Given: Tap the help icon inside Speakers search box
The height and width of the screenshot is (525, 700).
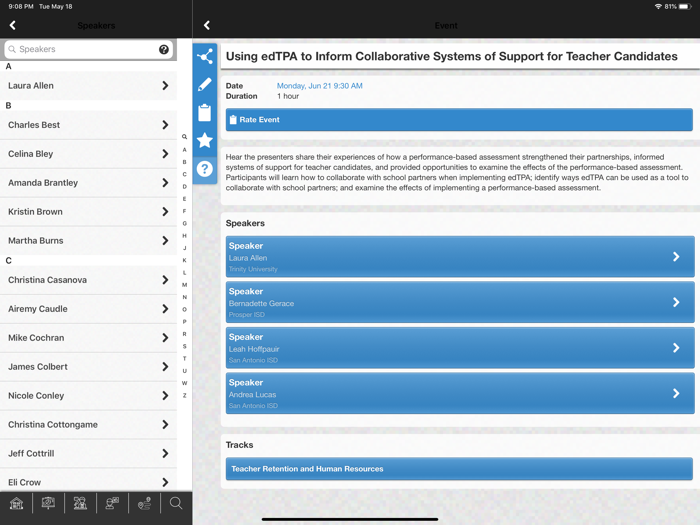Looking at the screenshot, I should (164, 49).
